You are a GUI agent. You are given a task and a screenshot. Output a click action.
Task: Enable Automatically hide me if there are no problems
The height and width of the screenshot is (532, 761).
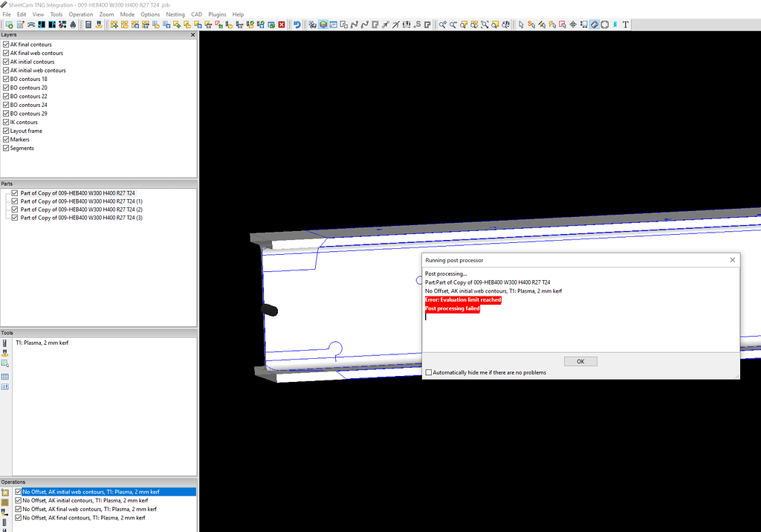pyautogui.click(x=429, y=372)
